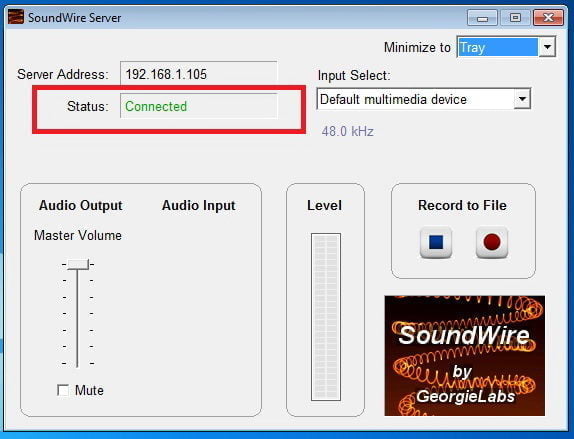
Task: Click the Level heading
Action: tap(324, 205)
